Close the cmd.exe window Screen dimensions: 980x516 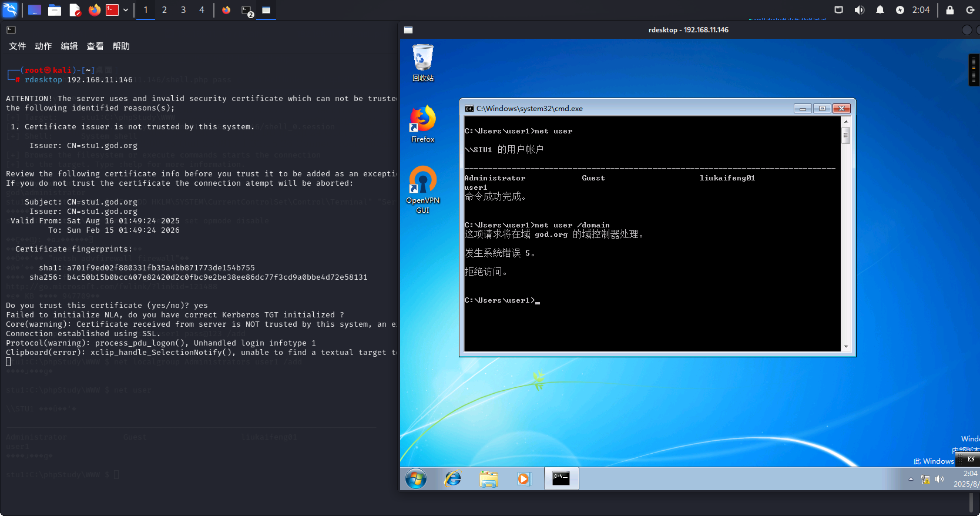click(x=841, y=109)
